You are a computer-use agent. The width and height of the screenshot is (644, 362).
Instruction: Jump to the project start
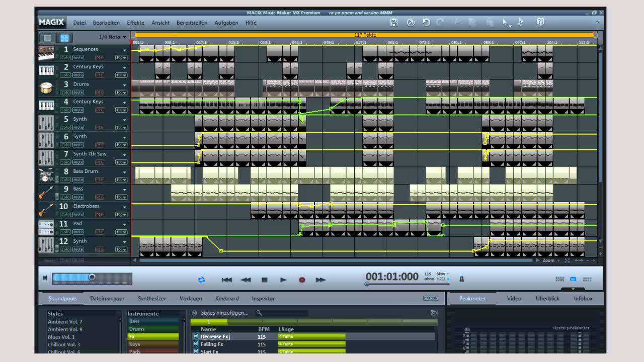pos(227,280)
